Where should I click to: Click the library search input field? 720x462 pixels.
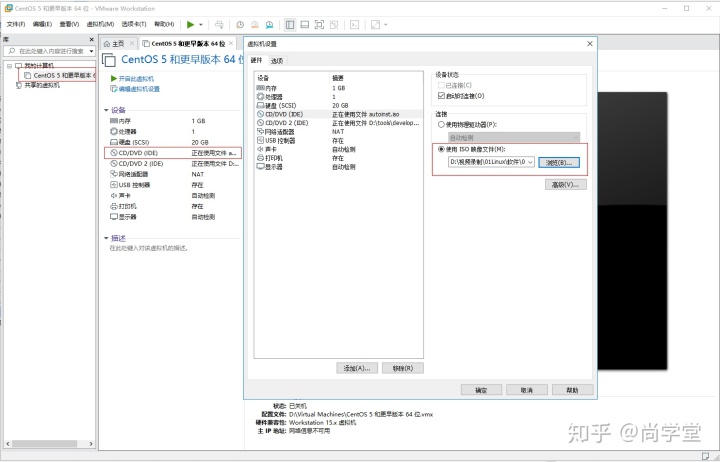click(50, 51)
